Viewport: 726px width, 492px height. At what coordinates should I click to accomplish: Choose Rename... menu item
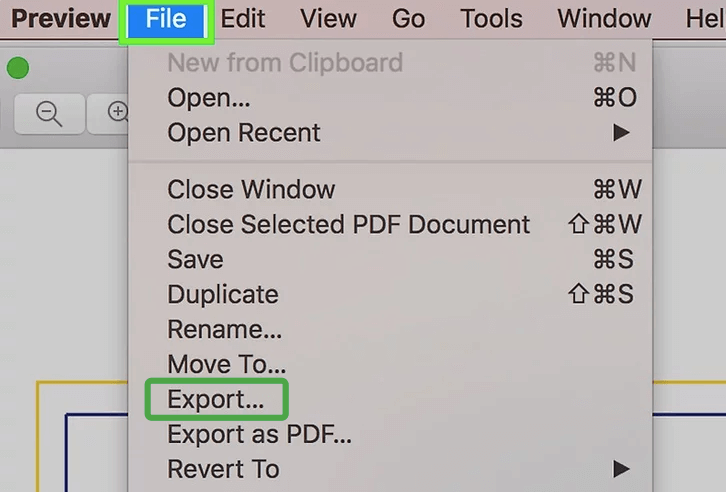pos(224,329)
